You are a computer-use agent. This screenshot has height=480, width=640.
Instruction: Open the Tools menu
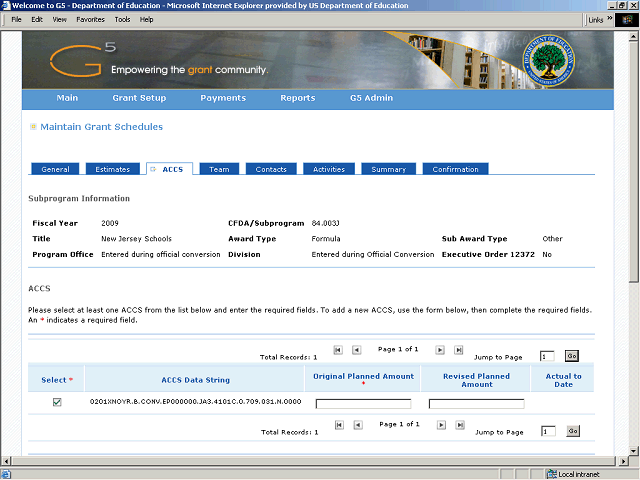[122, 19]
